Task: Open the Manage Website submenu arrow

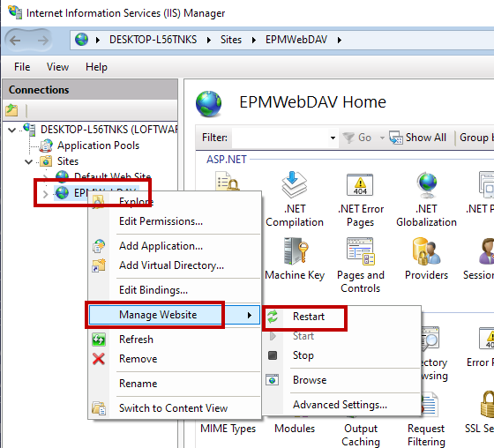Action: tap(250, 315)
